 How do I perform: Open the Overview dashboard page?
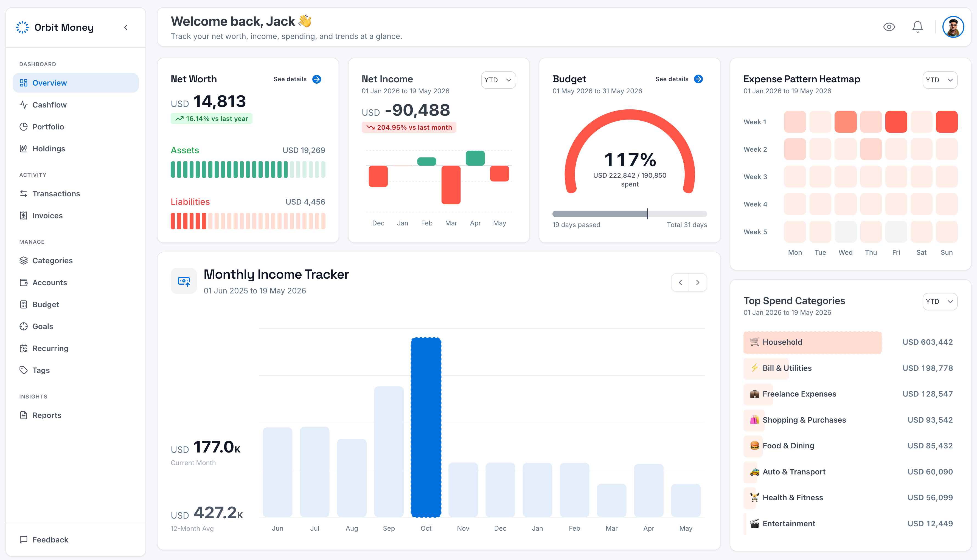[76, 83]
